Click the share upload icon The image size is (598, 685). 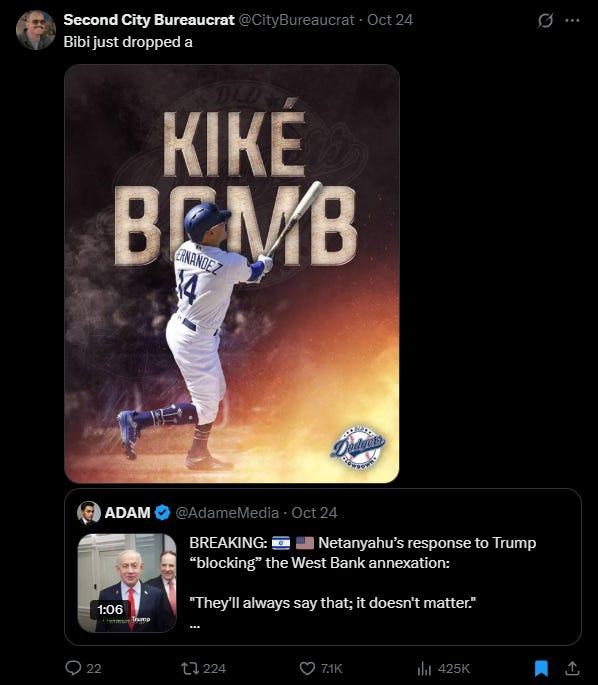[572, 668]
